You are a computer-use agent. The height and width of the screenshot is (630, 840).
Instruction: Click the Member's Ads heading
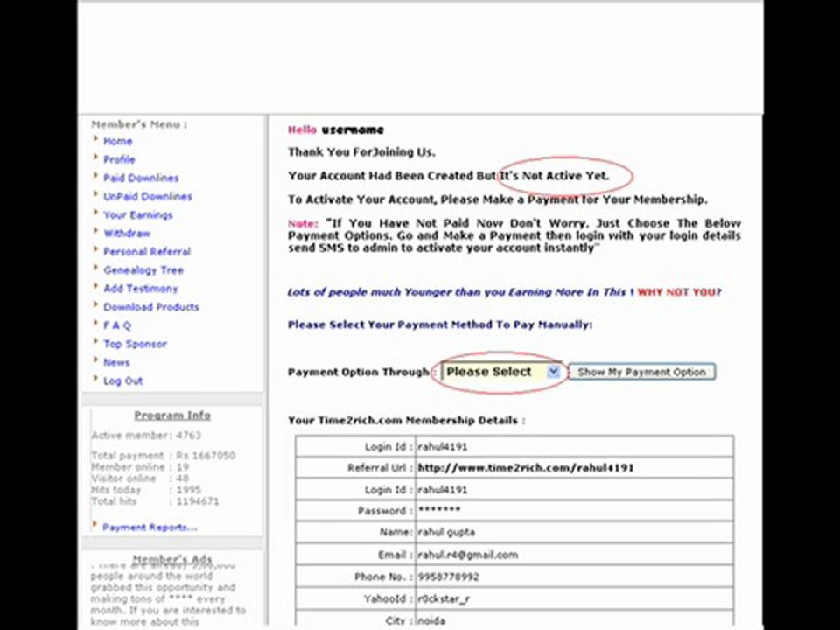coord(172,559)
